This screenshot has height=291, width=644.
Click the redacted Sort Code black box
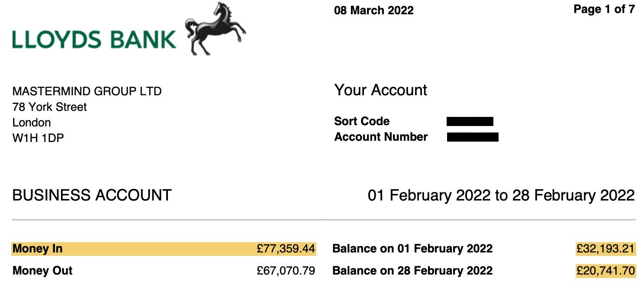click(470, 121)
